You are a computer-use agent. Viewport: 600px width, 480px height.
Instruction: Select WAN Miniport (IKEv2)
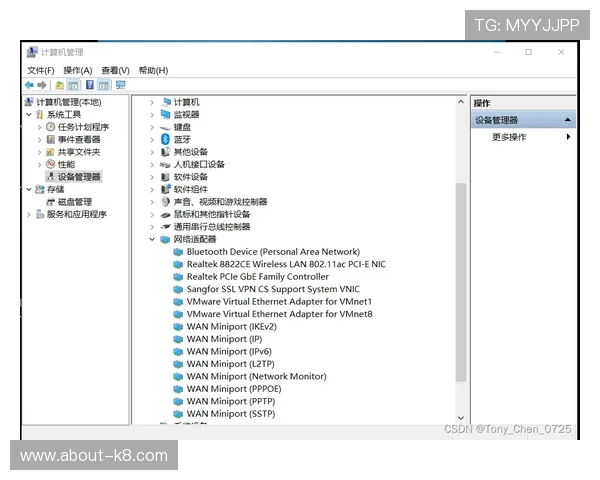[x=232, y=327]
